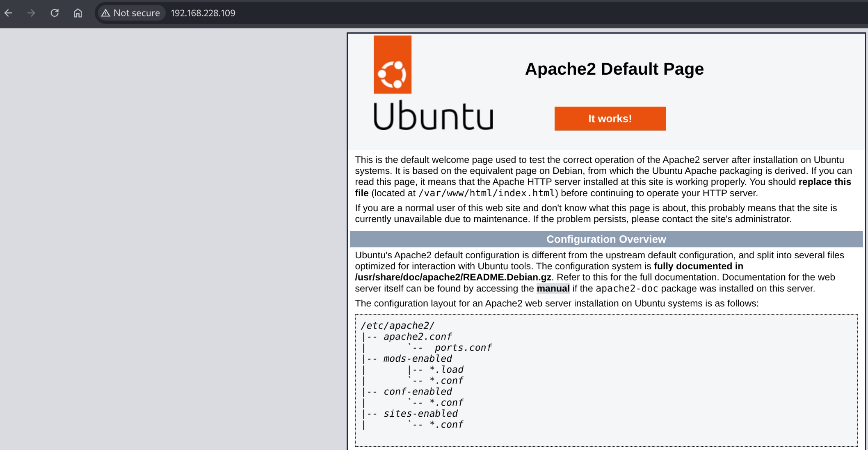Image resolution: width=868 pixels, height=450 pixels.
Task: Click the /var/www/html/index.html path text
Action: click(x=487, y=193)
